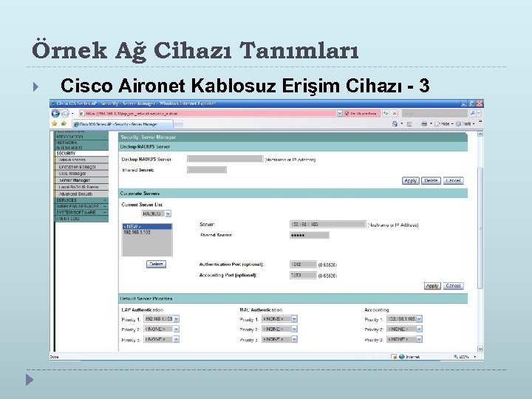Click the Print icon in command bar
The width and height of the screenshot is (532, 399).
pyautogui.click(x=424, y=124)
